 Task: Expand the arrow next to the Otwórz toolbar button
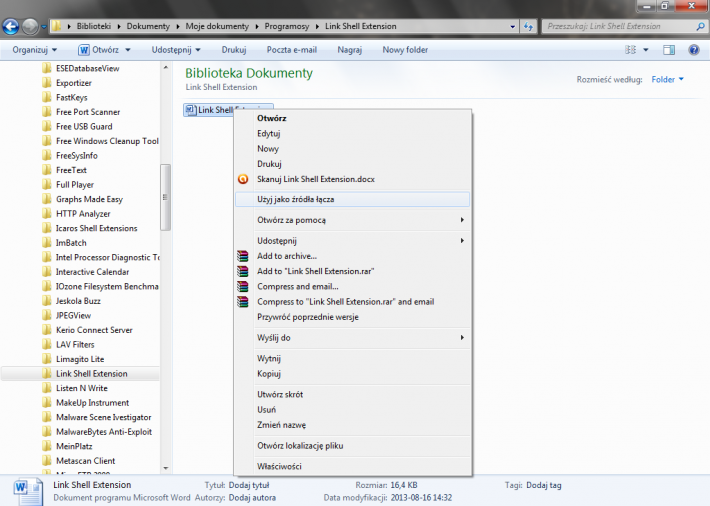coord(128,50)
